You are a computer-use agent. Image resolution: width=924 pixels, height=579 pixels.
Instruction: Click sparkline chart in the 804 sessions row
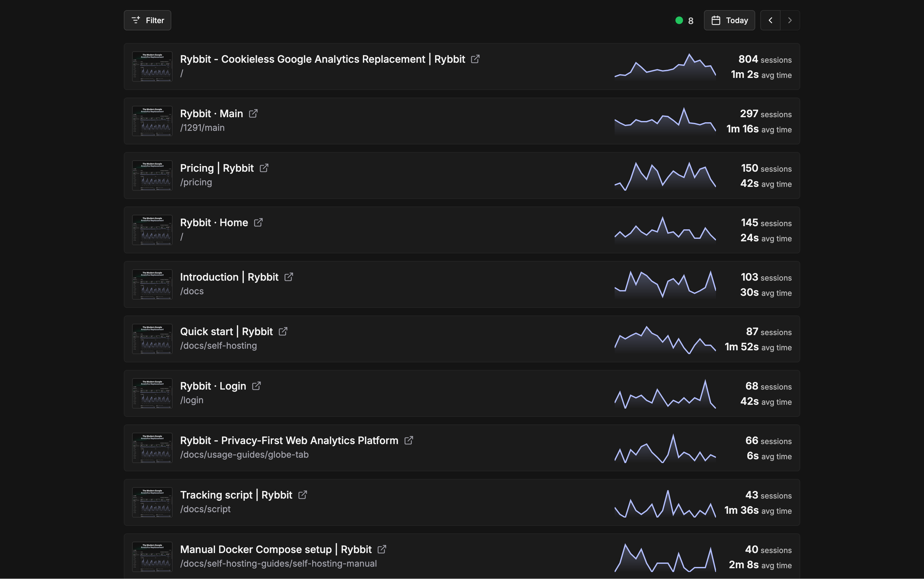665,67
